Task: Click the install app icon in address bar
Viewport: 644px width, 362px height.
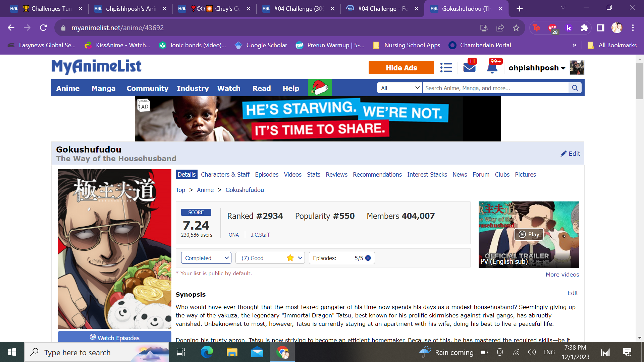Action: point(484,28)
